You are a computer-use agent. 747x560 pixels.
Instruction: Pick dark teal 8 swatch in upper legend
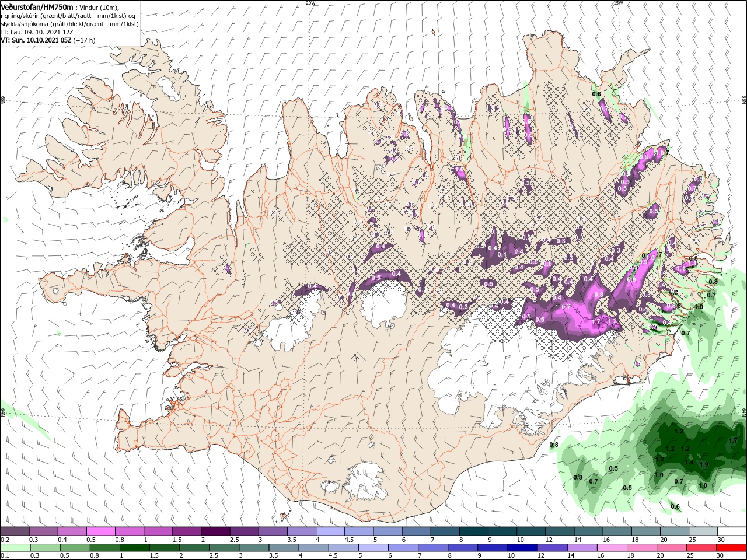[x=474, y=531]
